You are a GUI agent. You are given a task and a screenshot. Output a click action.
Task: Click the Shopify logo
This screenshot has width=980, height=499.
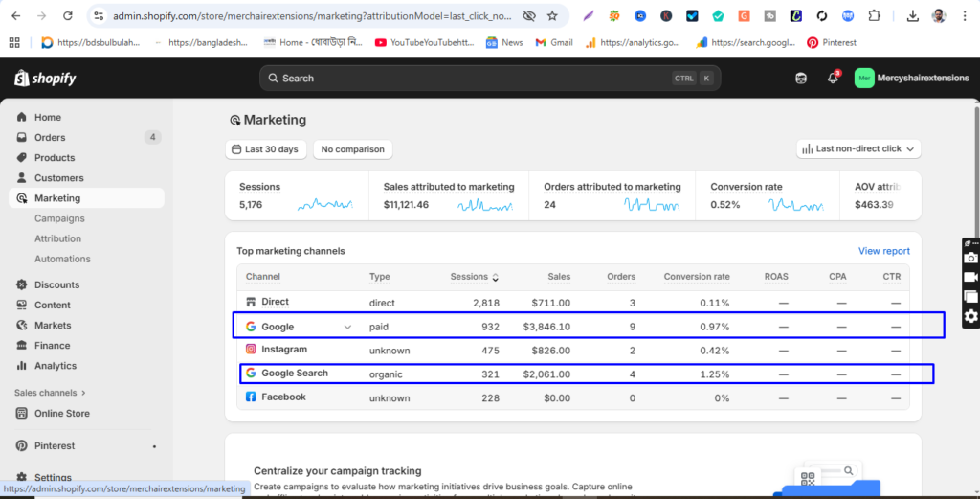click(45, 79)
